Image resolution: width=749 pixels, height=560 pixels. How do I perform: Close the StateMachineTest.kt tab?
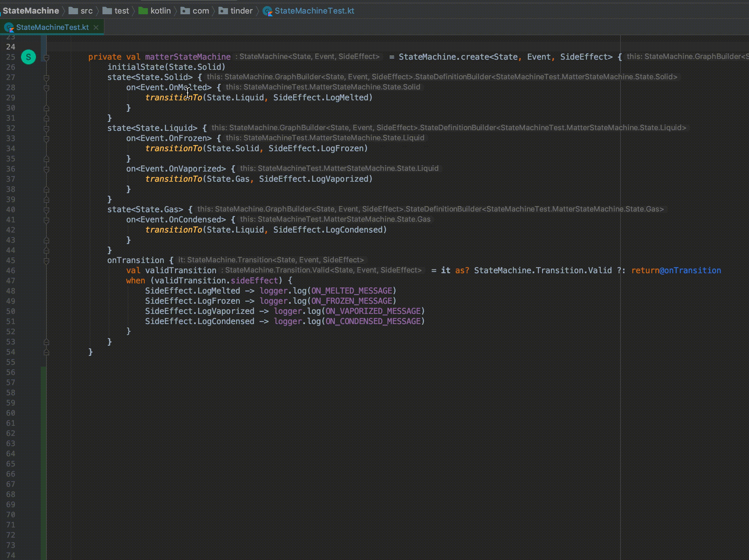96,27
